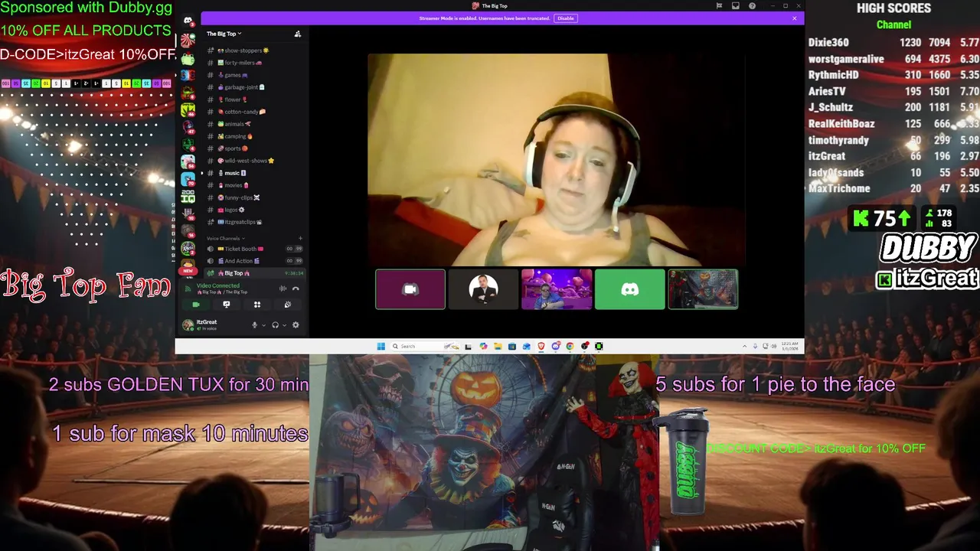Expand headphone output options arrow
The height and width of the screenshot is (551, 980).
click(284, 325)
